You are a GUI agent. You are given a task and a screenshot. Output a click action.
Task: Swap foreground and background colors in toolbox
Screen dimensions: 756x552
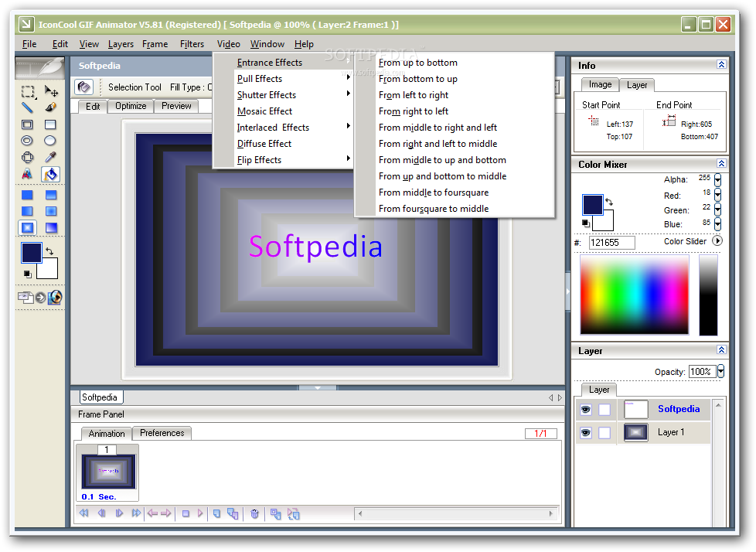[49, 250]
